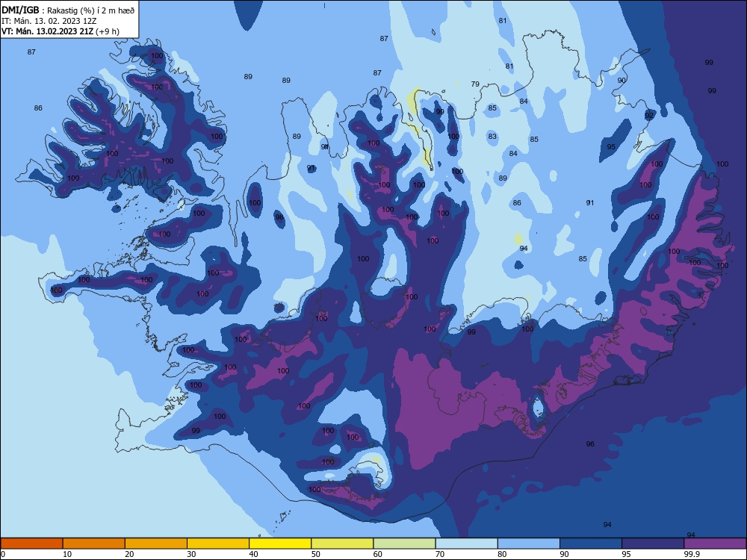747x560 pixels.
Task: Click the legend tick label 10
Action: [x=67, y=554]
